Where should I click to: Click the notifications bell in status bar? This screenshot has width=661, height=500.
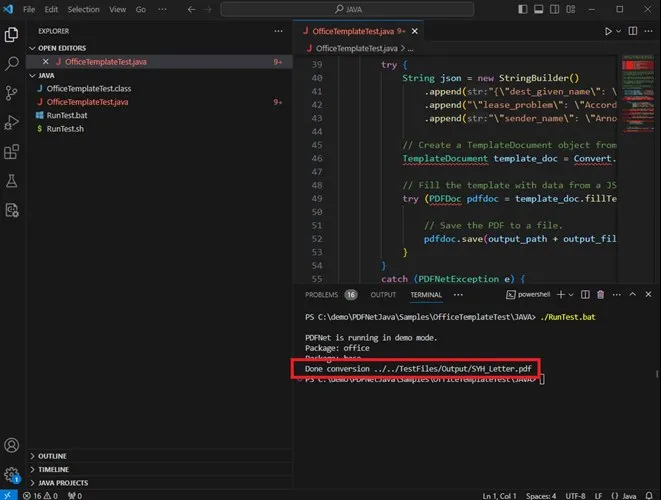coord(649,494)
